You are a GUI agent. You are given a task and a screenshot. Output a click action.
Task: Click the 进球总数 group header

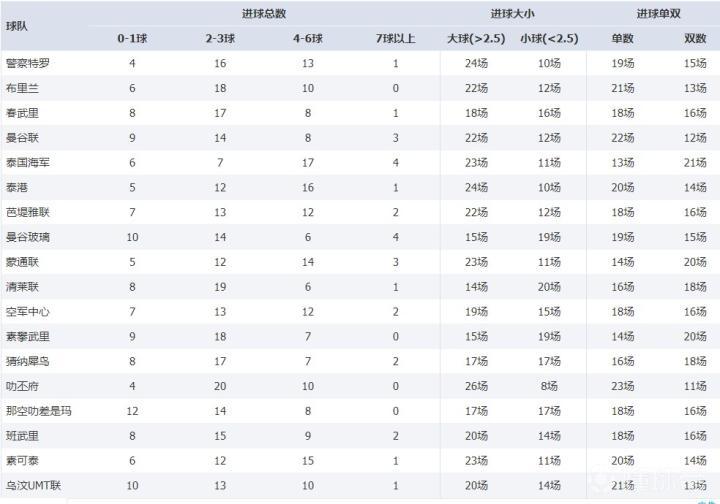tap(264, 14)
